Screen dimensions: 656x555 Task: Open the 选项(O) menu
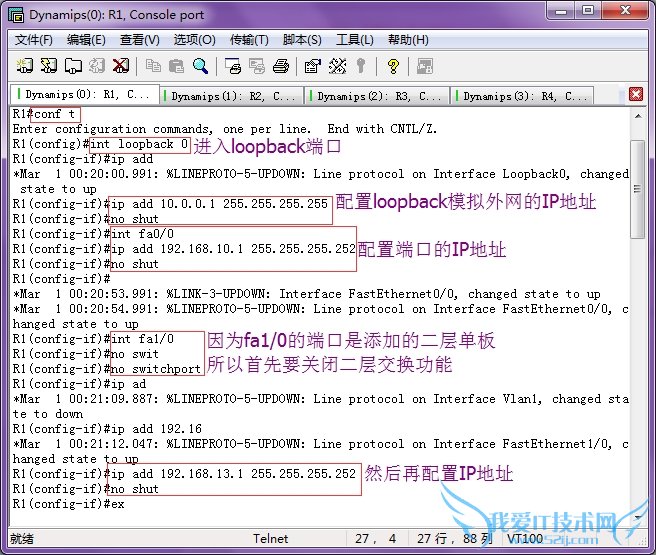[194, 40]
